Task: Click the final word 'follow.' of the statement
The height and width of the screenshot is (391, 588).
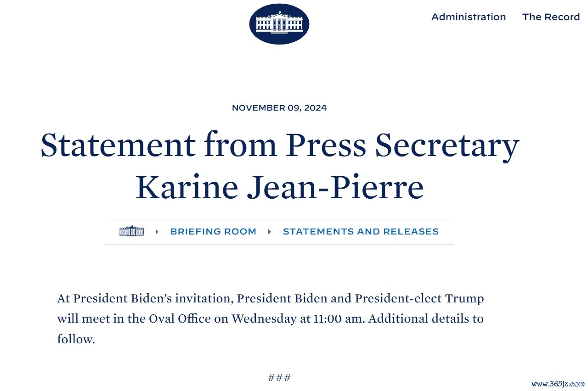Action: 76,339
